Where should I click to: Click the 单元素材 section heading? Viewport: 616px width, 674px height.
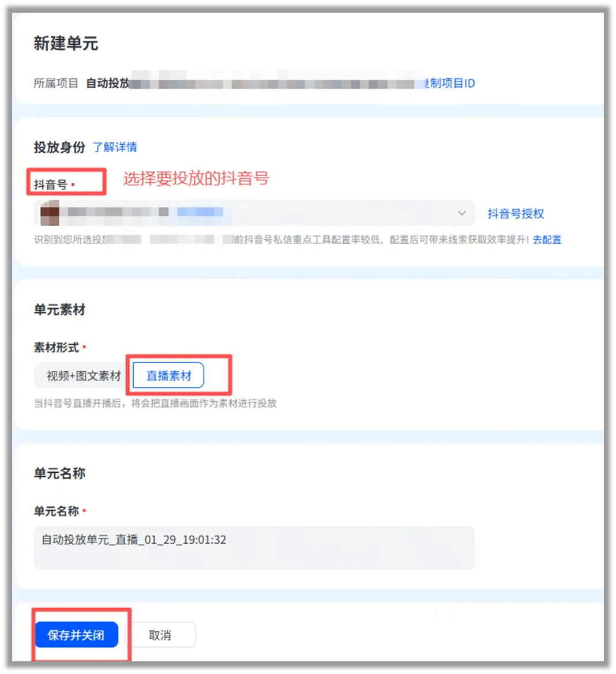click(x=59, y=310)
